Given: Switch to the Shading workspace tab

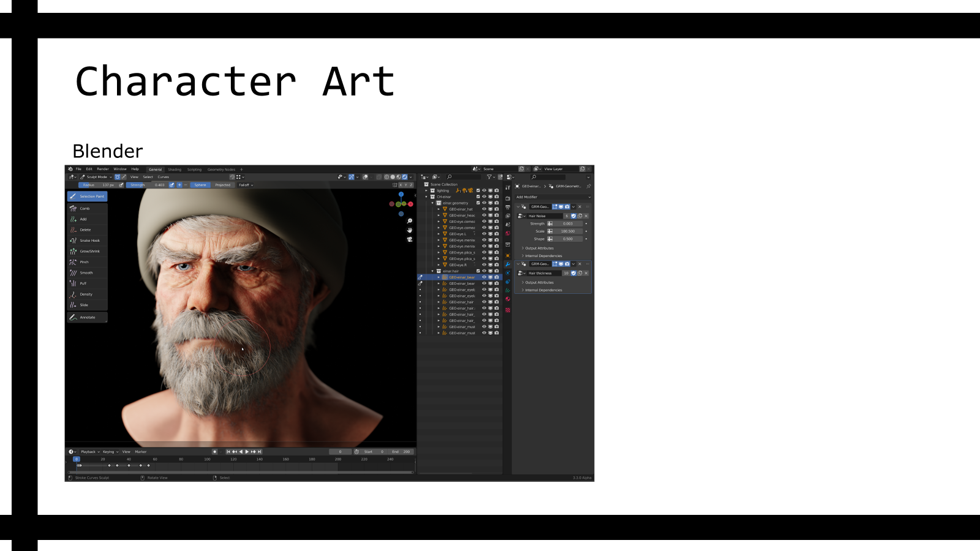Looking at the screenshot, I should (x=175, y=170).
